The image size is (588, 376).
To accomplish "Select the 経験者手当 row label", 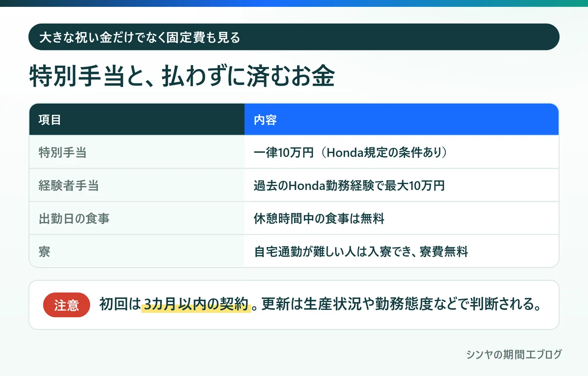I will point(68,186).
